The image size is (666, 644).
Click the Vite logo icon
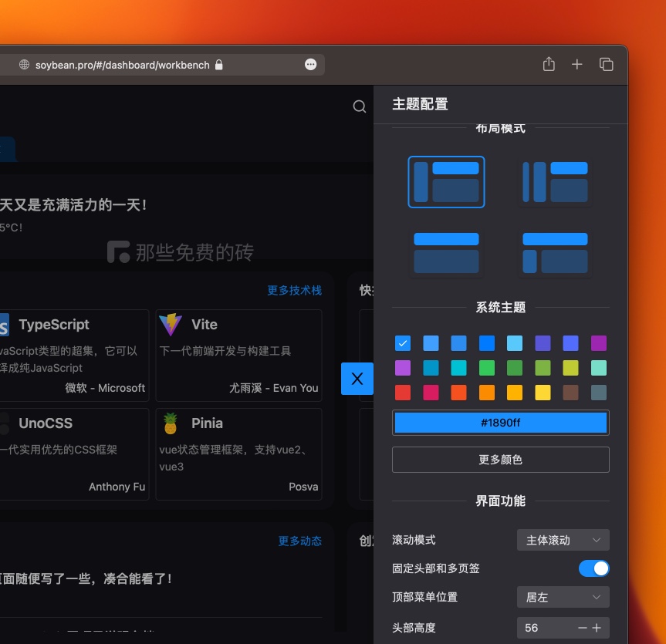(171, 325)
